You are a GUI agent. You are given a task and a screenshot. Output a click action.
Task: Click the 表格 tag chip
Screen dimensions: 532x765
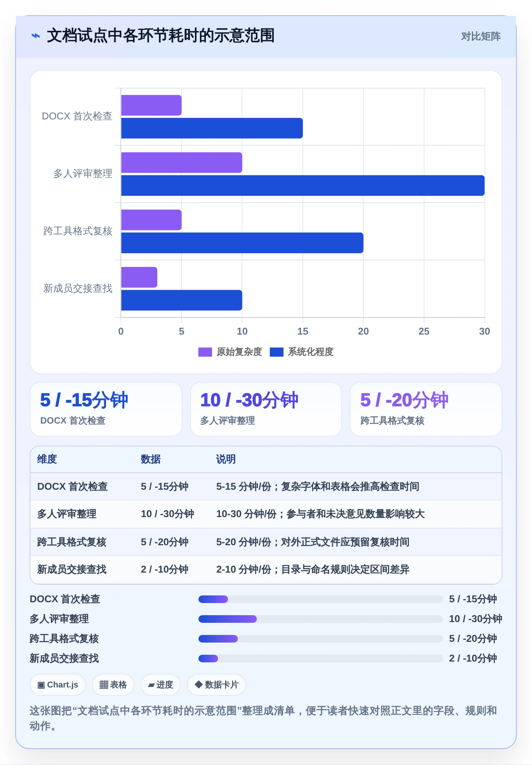point(113,685)
